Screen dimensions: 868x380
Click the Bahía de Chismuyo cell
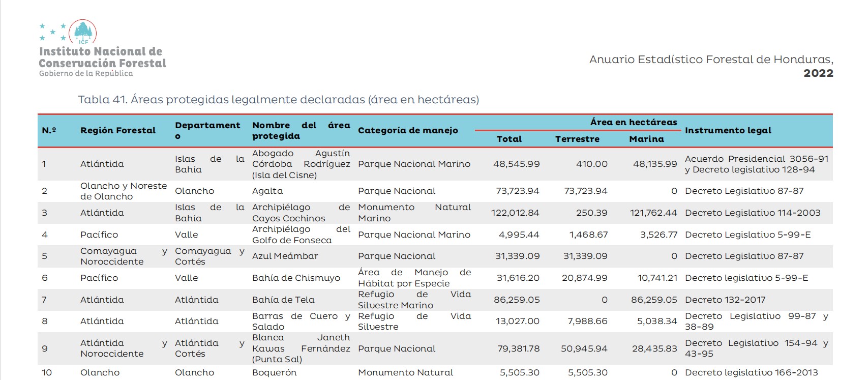(x=296, y=278)
